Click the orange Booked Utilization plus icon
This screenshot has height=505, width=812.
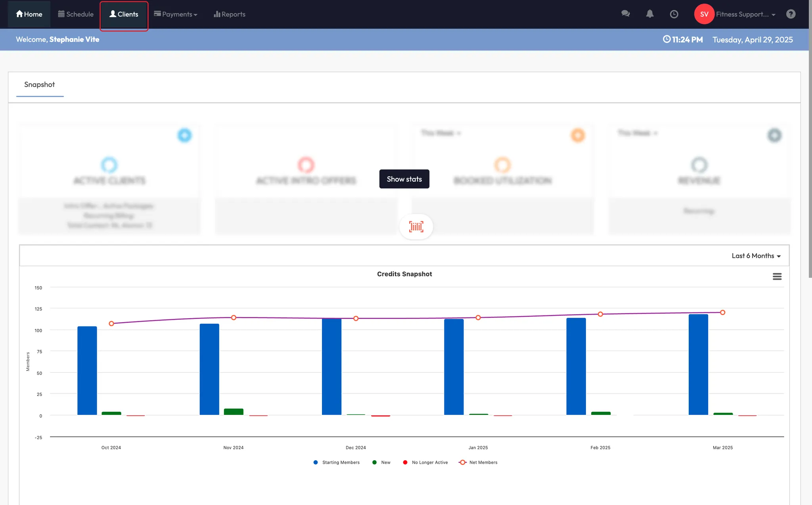578,135
